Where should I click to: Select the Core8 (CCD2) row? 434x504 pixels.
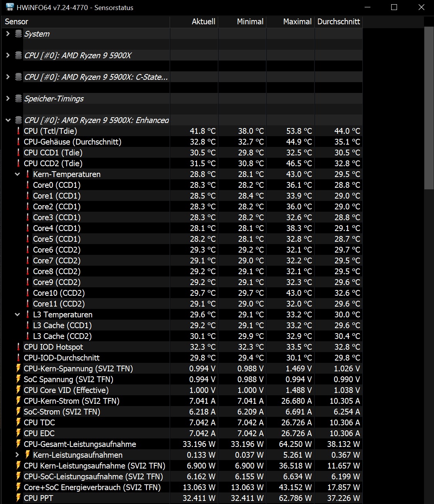tap(182, 271)
